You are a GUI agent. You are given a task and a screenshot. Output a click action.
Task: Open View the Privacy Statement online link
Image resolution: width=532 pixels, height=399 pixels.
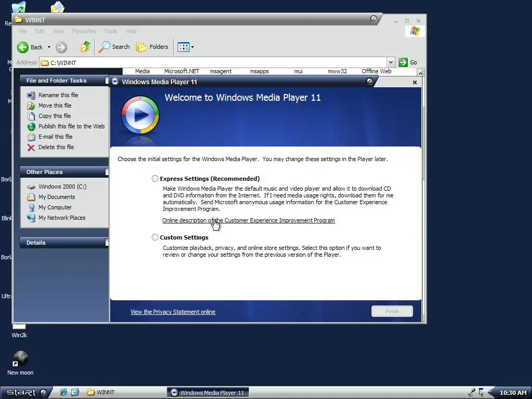click(x=173, y=312)
